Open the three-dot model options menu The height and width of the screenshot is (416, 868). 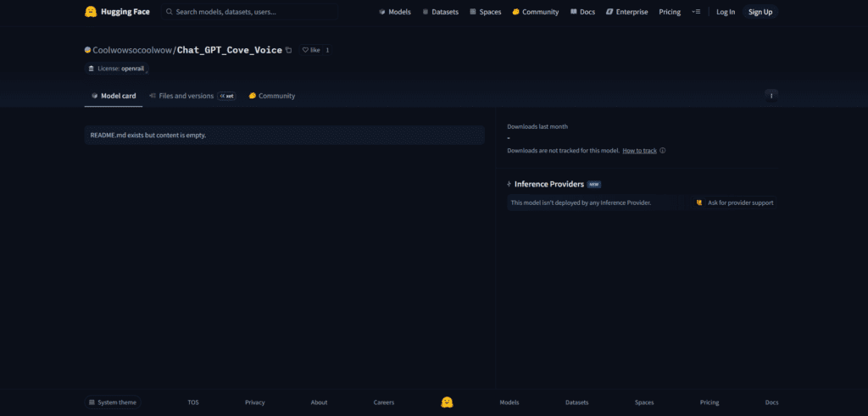[x=771, y=96]
